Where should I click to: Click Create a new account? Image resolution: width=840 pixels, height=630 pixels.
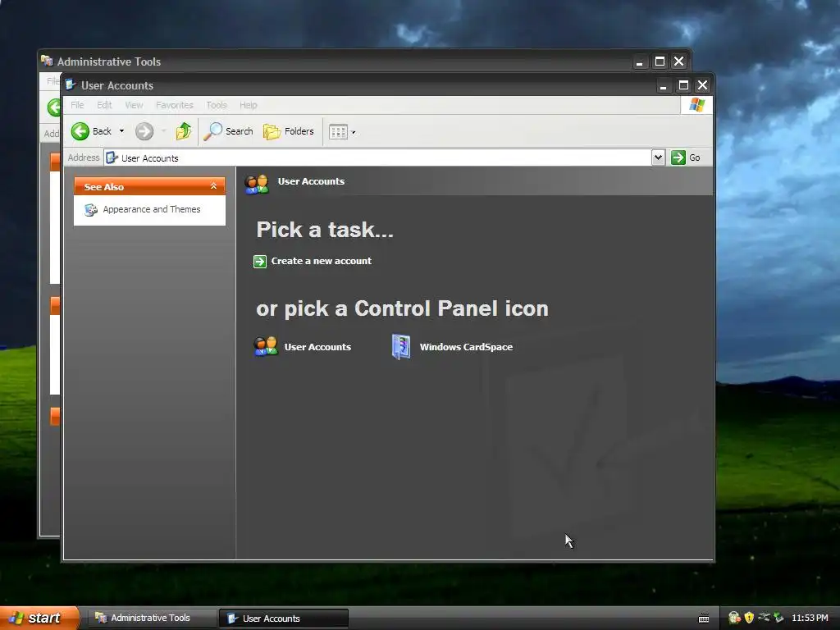321,261
